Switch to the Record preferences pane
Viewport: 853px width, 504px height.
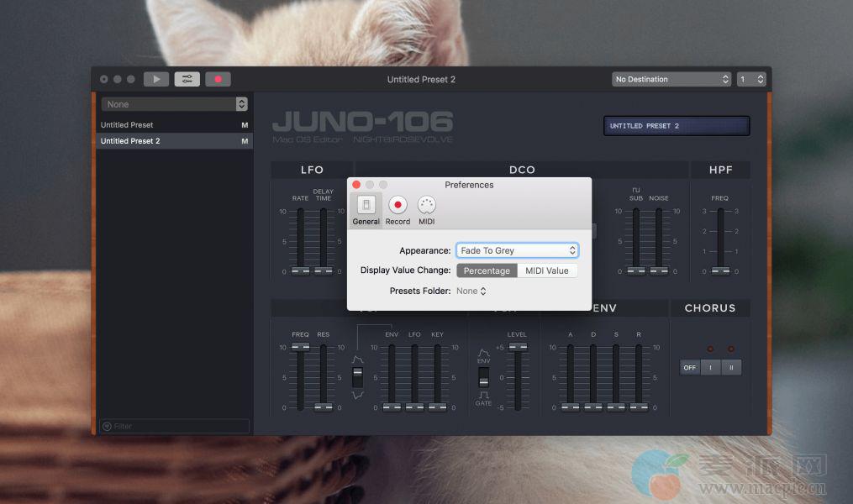(x=398, y=209)
